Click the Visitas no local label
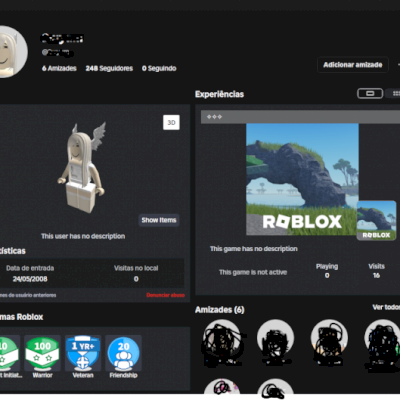 [x=136, y=268]
